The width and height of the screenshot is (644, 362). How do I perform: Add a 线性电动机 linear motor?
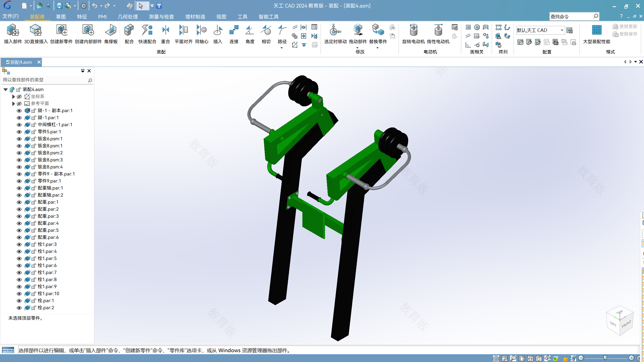tap(438, 34)
